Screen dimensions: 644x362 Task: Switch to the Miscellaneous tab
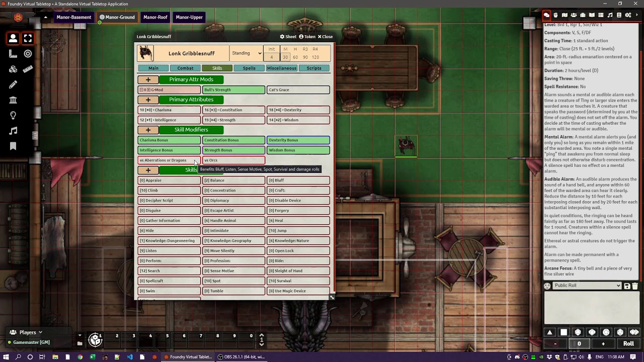(282, 68)
